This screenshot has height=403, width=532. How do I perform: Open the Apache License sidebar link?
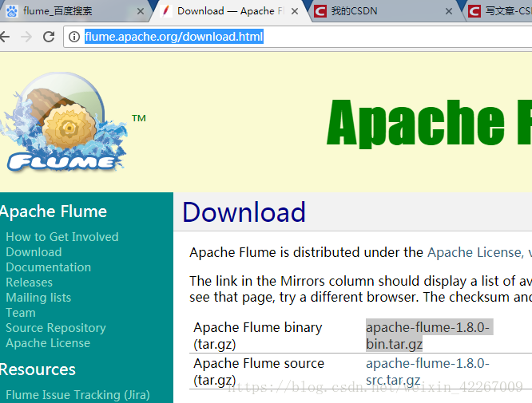[48, 343]
